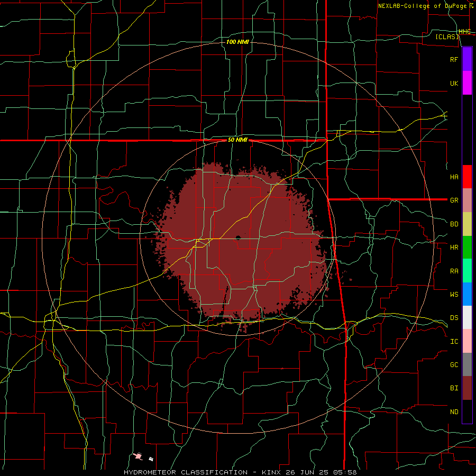The width and height of the screenshot is (476, 476).
Task: Click the black radar site dot at center
Action: [238, 237]
